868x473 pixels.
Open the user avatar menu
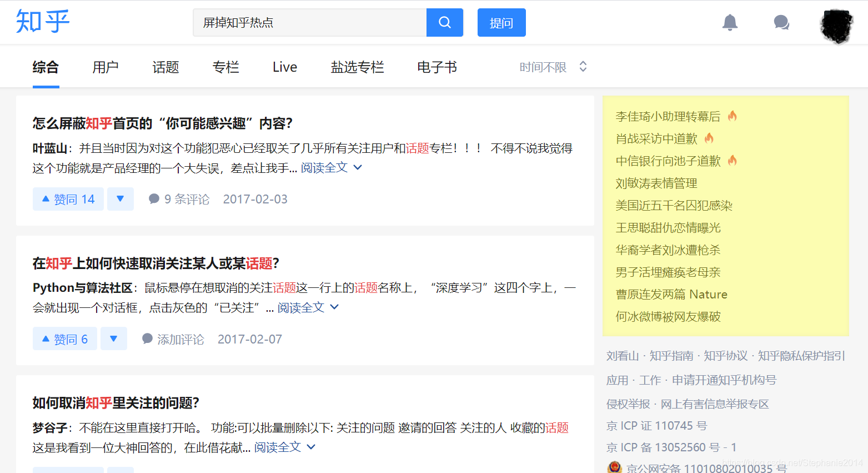pos(836,26)
